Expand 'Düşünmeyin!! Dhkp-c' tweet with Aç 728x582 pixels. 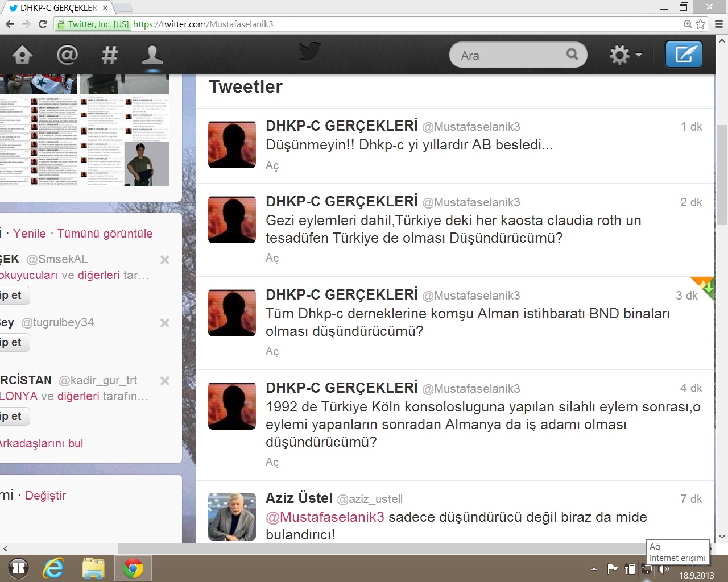(272, 166)
